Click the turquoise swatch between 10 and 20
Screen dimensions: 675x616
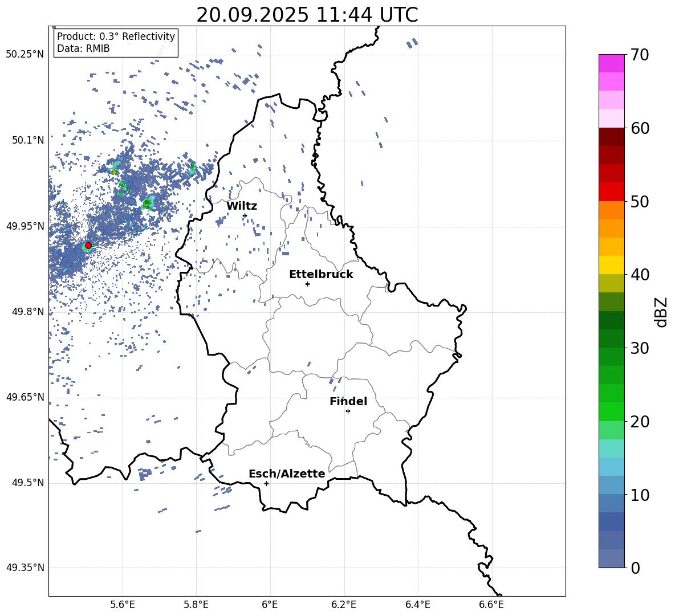click(612, 448)
